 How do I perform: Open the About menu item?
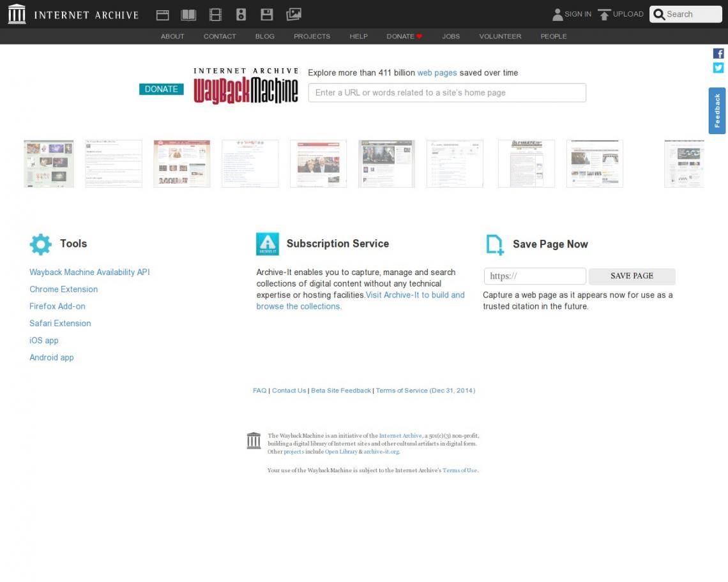click(172, 36)
